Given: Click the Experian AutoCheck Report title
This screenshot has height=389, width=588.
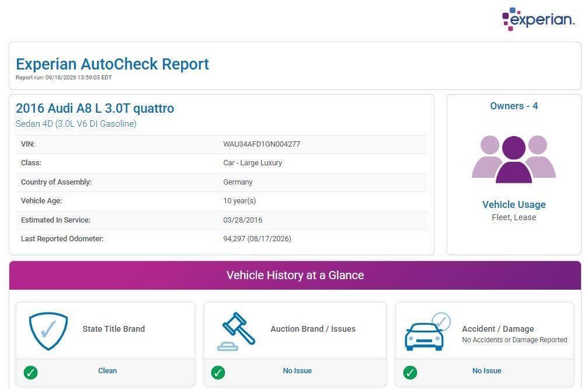Looking at the screenshot, I should (112, 64).
